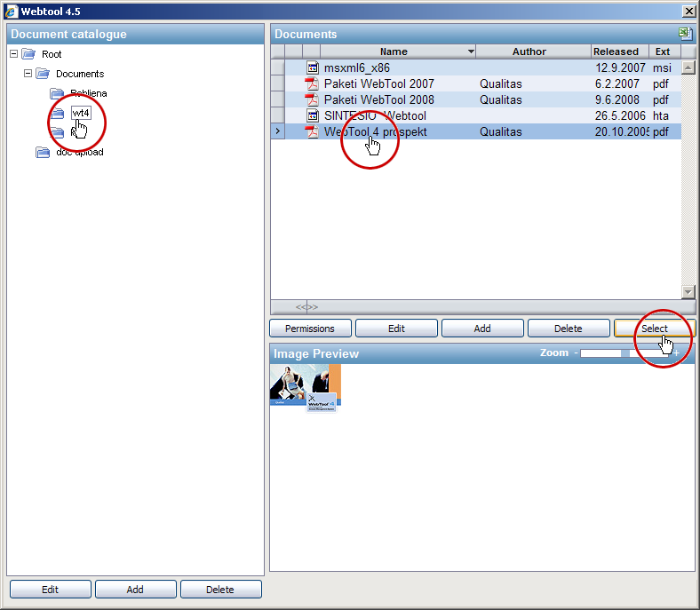Screen dimensions: 700x610
Task: Click the Root folder icon in catalogue
Action: pyautogui.click(x=28, y=54)
